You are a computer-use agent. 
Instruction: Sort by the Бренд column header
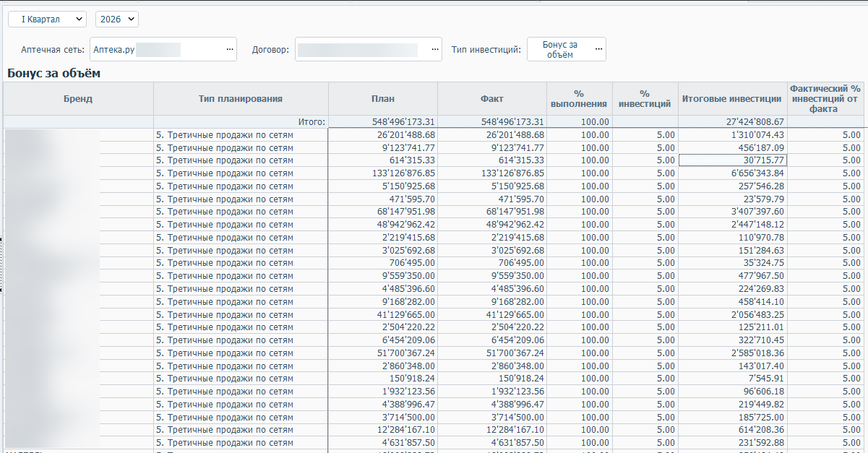[78, 99]
